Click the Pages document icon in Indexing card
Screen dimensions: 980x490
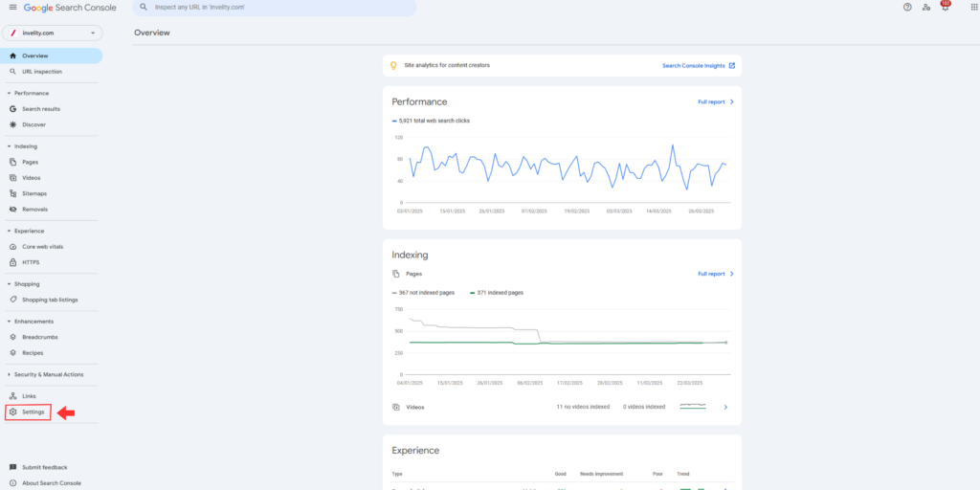click(x=395, y=274)
